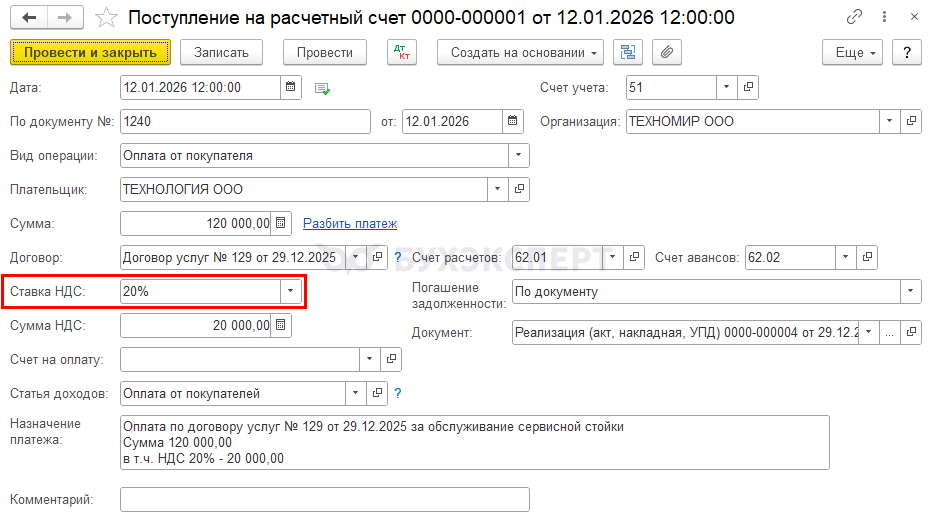Click into the Комментарий field

tap(325, 499)
